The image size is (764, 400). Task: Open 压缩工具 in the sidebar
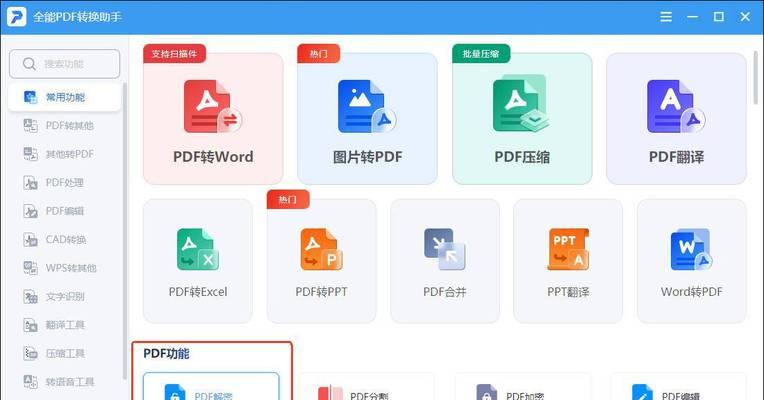click(64, 353)
